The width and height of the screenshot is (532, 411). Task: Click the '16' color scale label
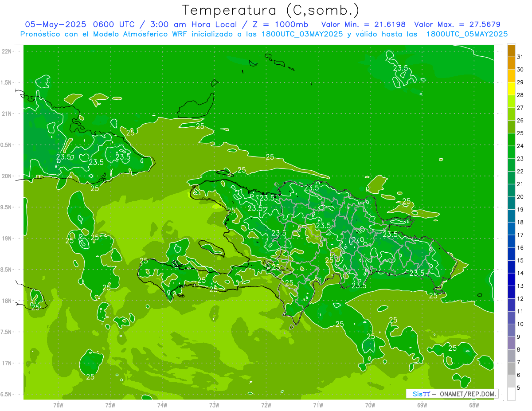tap(520, 248)
